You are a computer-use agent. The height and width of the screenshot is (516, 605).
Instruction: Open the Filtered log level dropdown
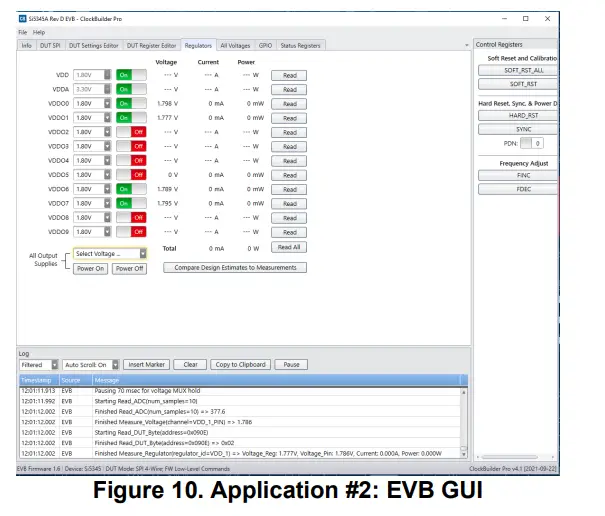[39, 365]
